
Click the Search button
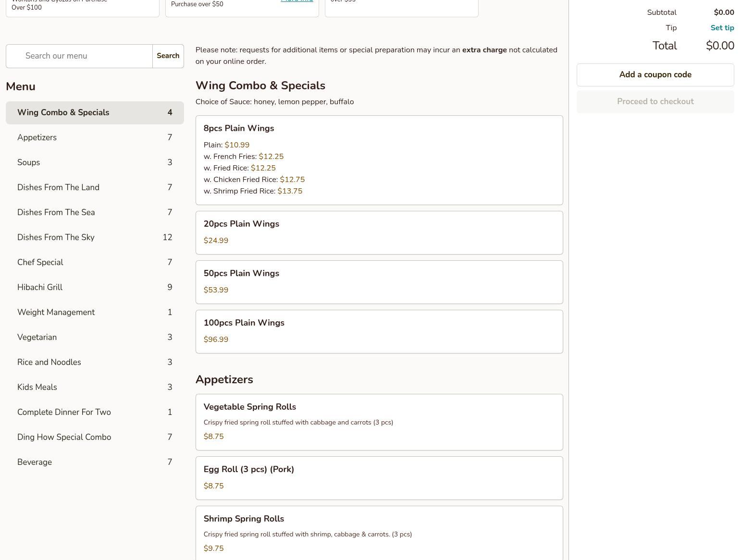coord(168,56)
